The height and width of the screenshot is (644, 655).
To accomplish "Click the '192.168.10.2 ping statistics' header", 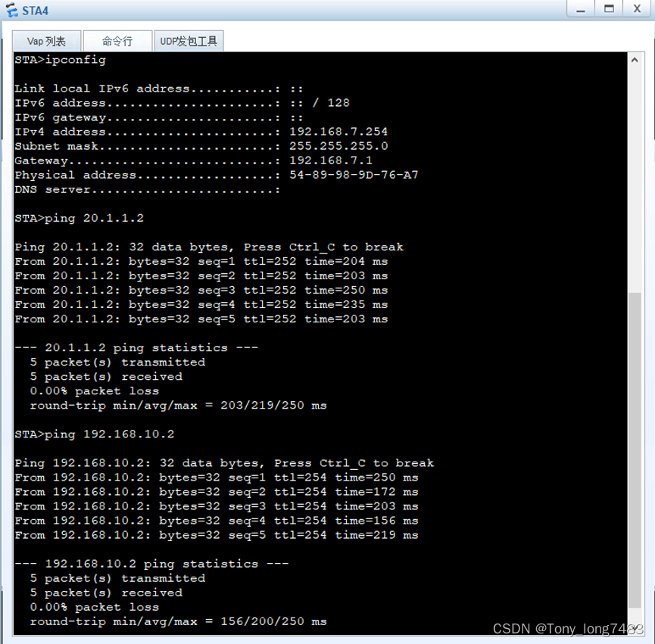I will 151,565.
